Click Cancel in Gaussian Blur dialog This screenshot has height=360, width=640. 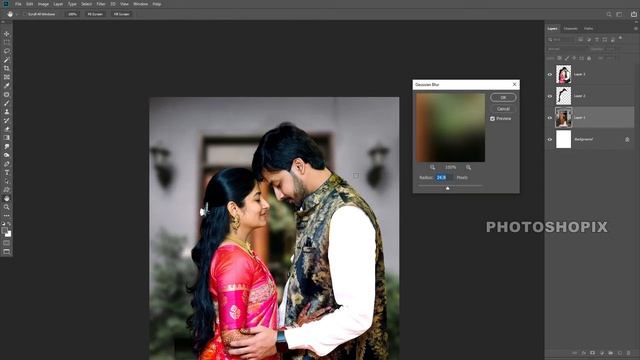[503, 109]
